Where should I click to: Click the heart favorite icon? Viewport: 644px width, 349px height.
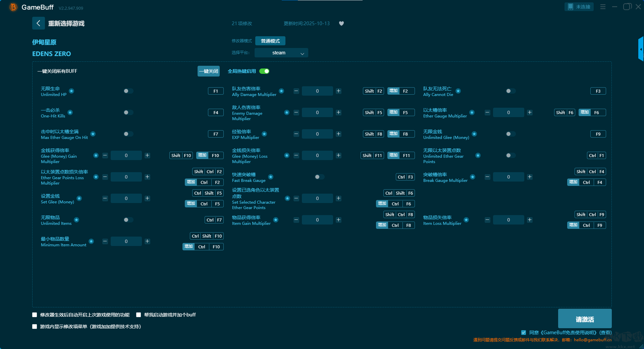[341, 23]
